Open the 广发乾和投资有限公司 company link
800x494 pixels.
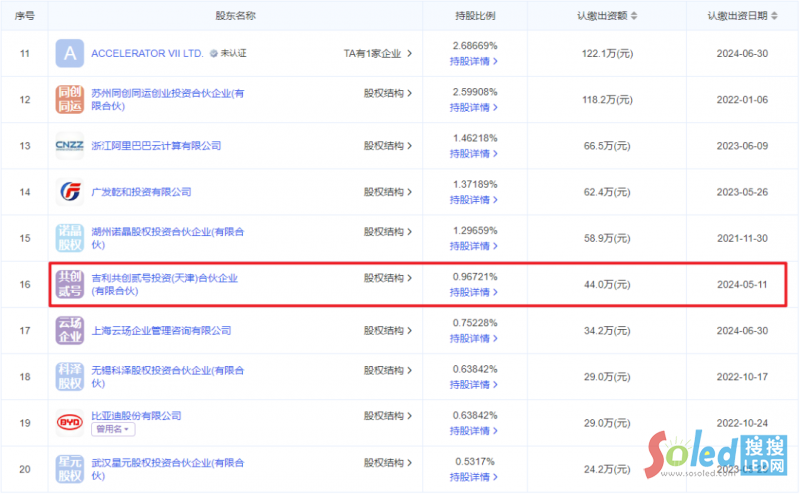pyautogui.click(x=140, y=192)
